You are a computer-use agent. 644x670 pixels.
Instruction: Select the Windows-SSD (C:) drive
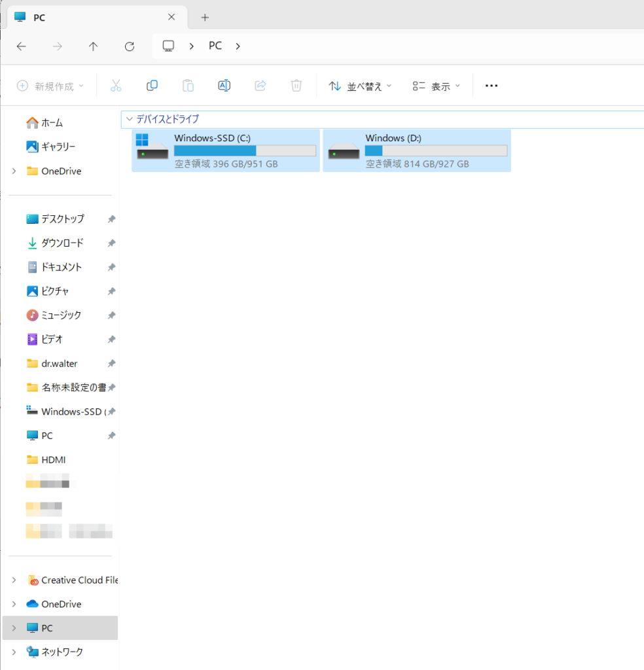tap(225, 150)
